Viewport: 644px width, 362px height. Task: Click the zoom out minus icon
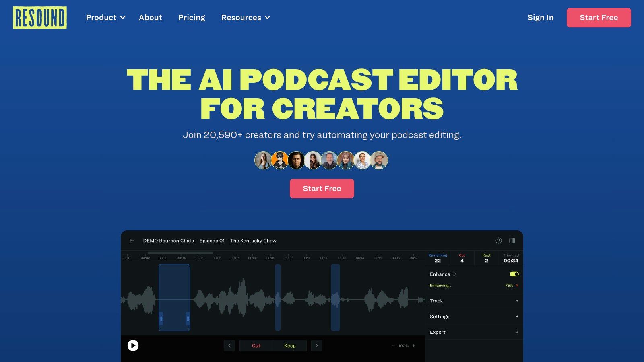[393, 346]
